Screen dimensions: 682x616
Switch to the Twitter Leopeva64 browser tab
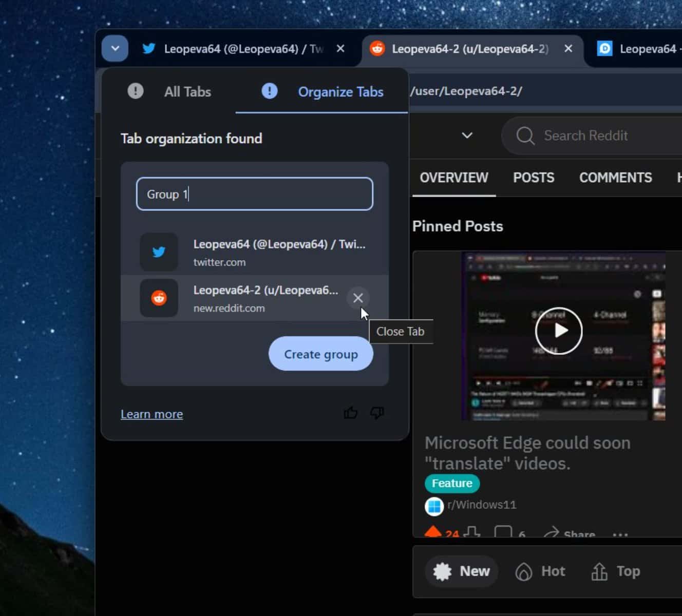pyautogui.click(x=243, y=49)
